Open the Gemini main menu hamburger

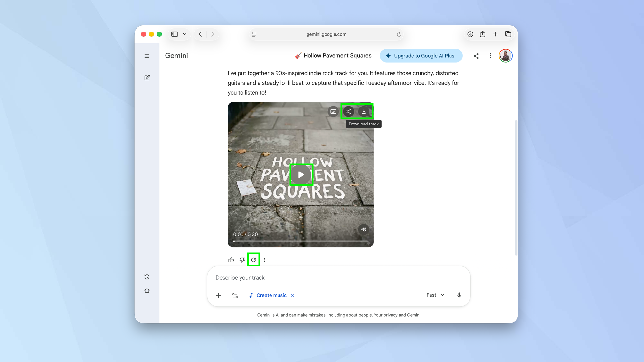click(147, 56)
